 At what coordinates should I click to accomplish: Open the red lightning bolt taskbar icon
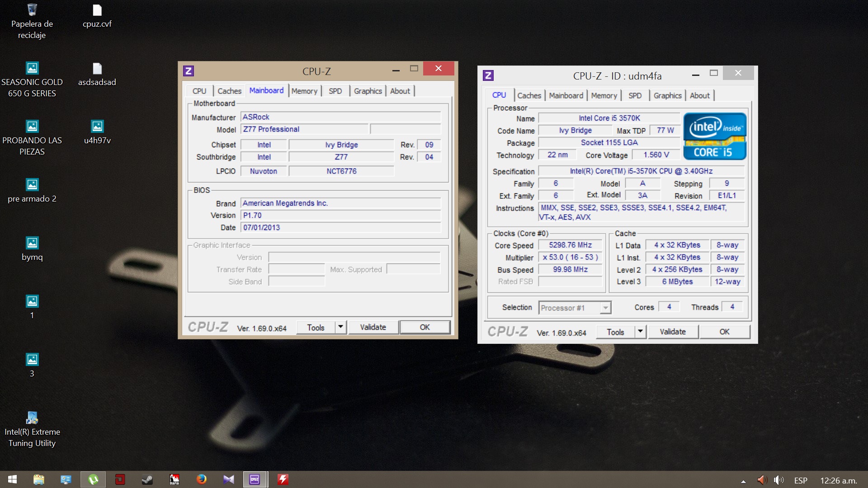(283, 479)
